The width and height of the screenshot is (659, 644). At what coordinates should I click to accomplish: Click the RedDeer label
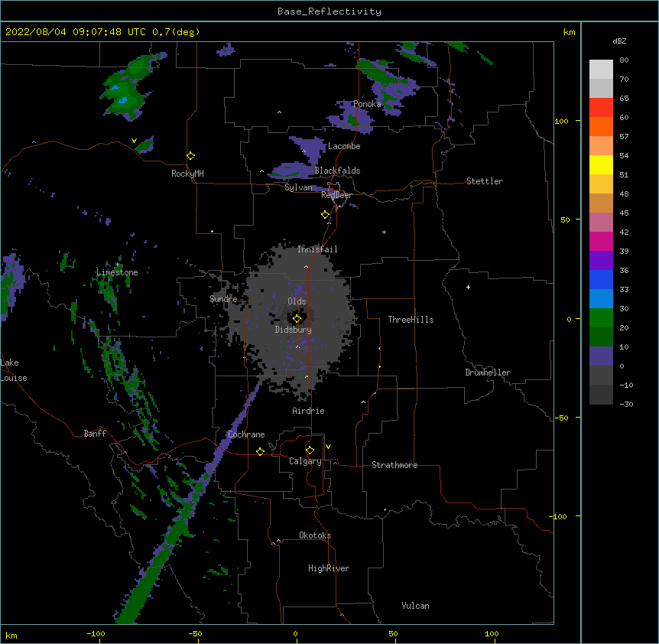pyautogui.click(x=336, y=195)
